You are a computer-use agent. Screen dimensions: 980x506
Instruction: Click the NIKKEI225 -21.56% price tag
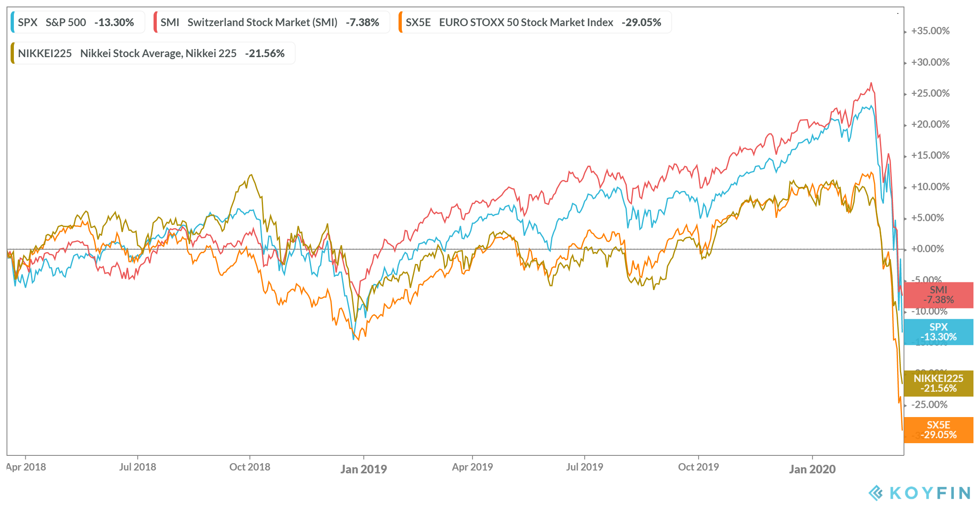point(938,384)
